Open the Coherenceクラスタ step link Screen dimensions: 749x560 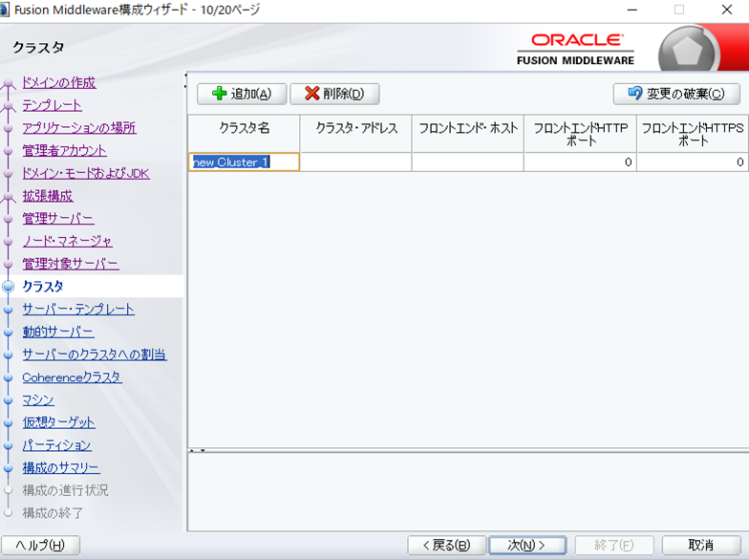[x=72, y=377]
